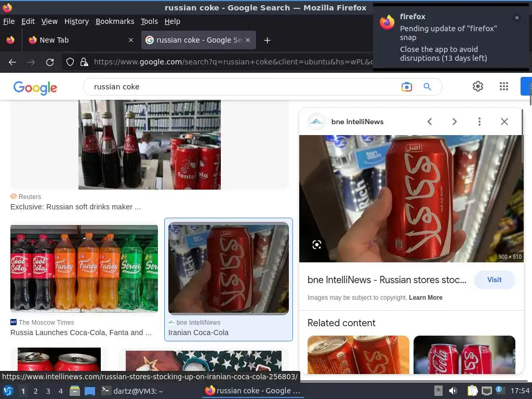Select the Cool Cola bottles thumbnail
Screen dimensions: 532x399
pos(84,269)
